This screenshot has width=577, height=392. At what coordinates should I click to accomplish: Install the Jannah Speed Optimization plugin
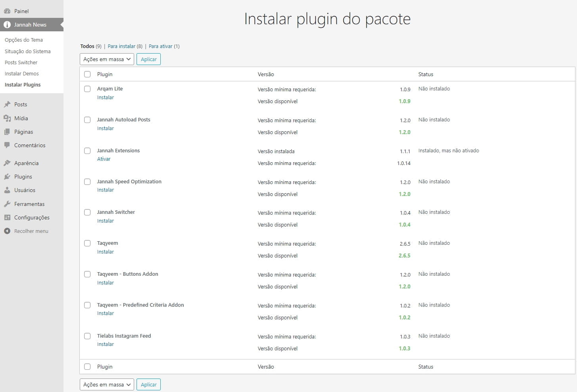pyautogui.click(x=106, y=190)
